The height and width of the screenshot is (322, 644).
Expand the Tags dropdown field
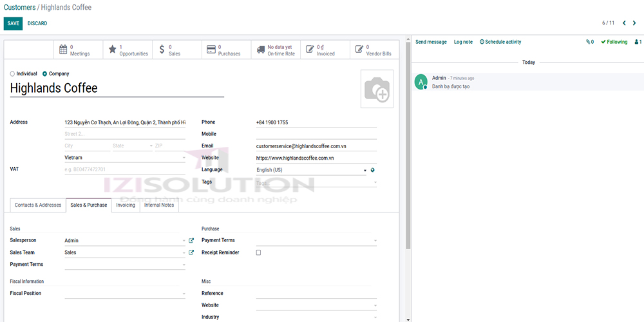coord(316,183)
